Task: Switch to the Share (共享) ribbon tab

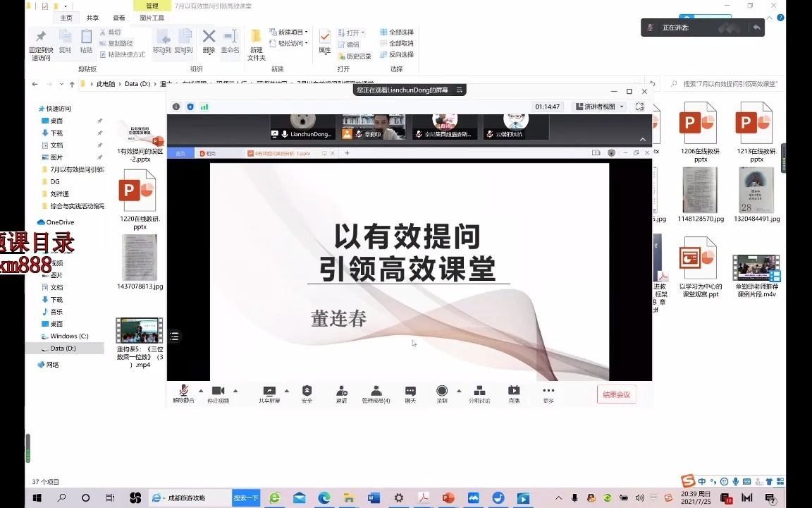Action: [93, 18]
